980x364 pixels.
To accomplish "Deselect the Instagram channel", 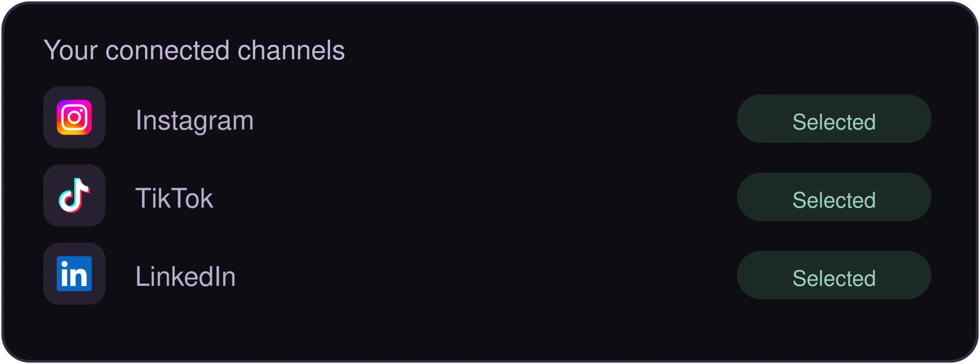I will click(834, 119).
